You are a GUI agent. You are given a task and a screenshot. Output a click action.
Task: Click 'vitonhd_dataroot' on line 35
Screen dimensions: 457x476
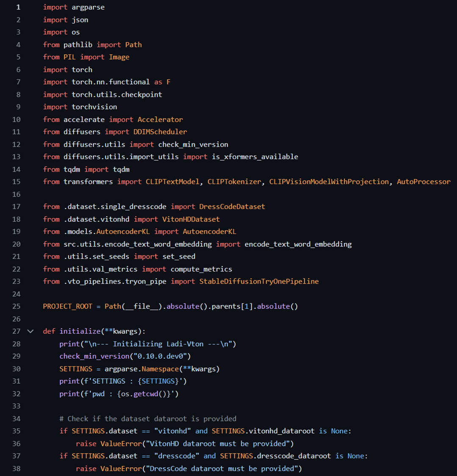tap(281, 431)
